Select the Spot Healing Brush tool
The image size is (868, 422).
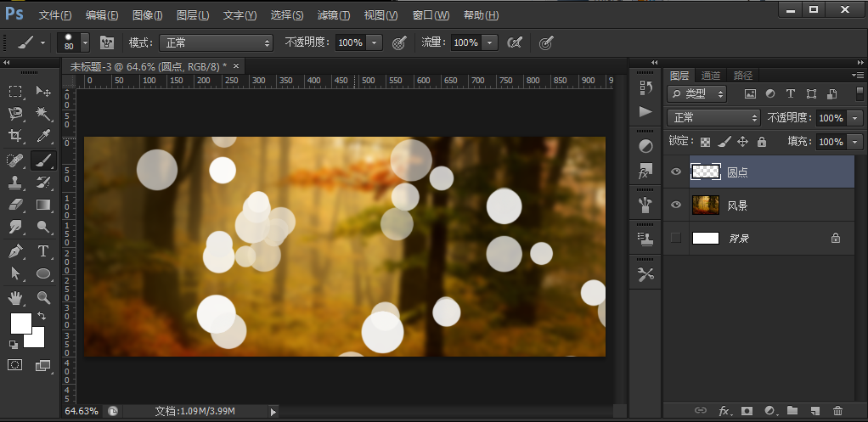click(15, 160)
